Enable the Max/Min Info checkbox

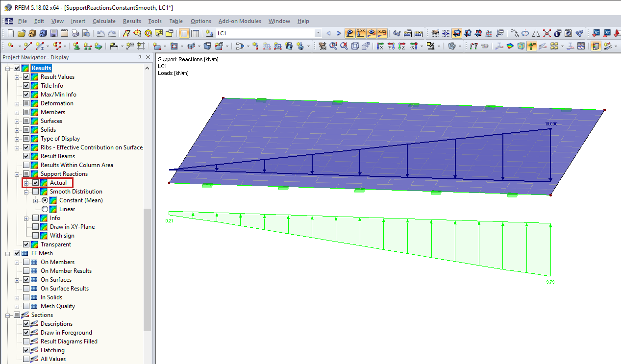pyautogui.click(x=26, y=94)
